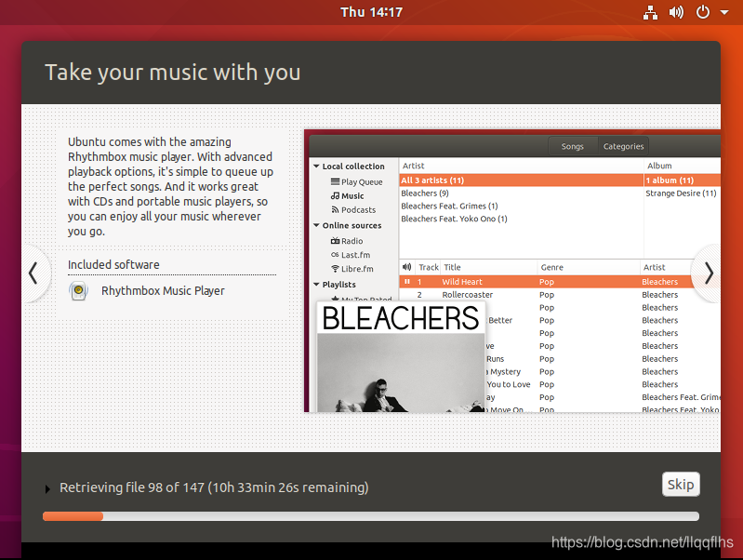The width and height of the screenshot is (743, 560).
Task: Click the Artist column header in browser pane
Action: coord(522,166)
